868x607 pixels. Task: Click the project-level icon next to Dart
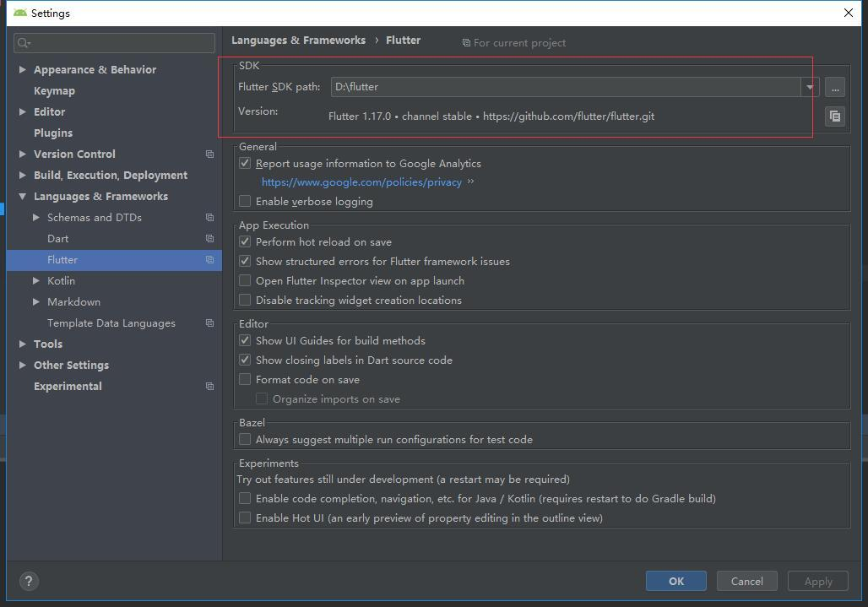209,238
